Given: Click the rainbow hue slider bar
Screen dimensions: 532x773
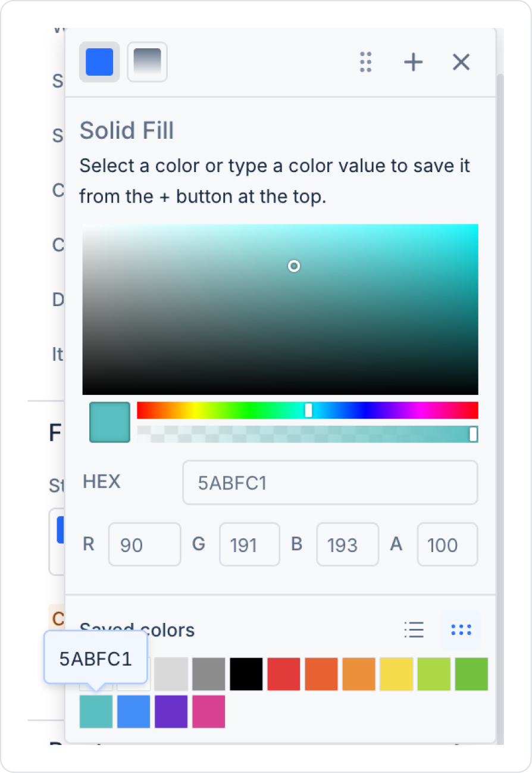Looking at the screenshot, I should click(x=238, y=410).
